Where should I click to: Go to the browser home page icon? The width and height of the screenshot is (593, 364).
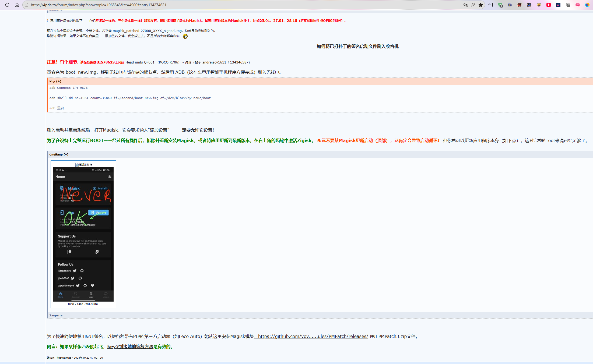tap(17, 5)
